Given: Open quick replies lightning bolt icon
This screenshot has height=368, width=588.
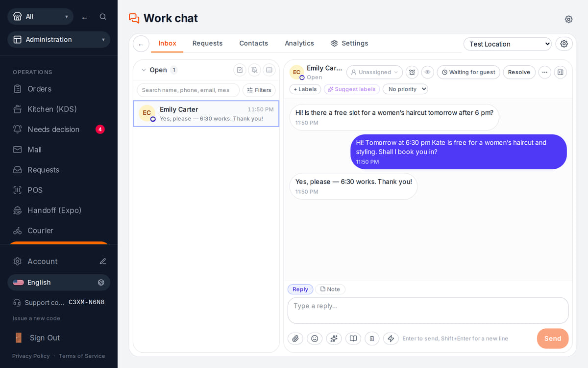Looking at the screenshot, I should tap(391, 339).
